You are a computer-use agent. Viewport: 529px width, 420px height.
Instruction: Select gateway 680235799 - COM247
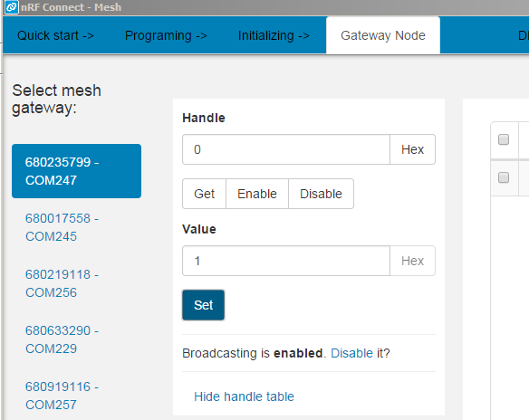point(77,171)
